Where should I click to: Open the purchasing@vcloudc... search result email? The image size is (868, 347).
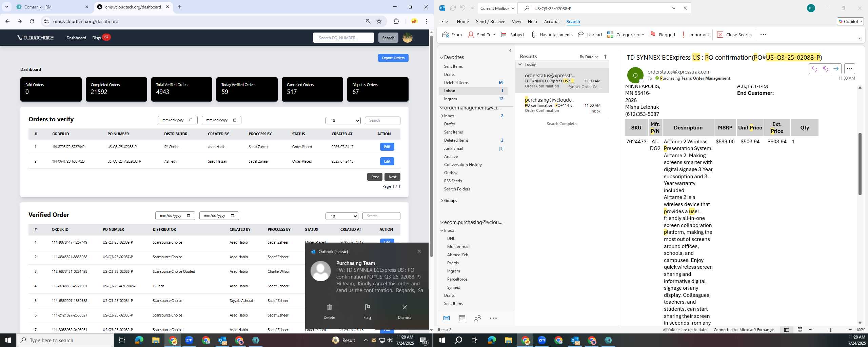pos(562,105)
